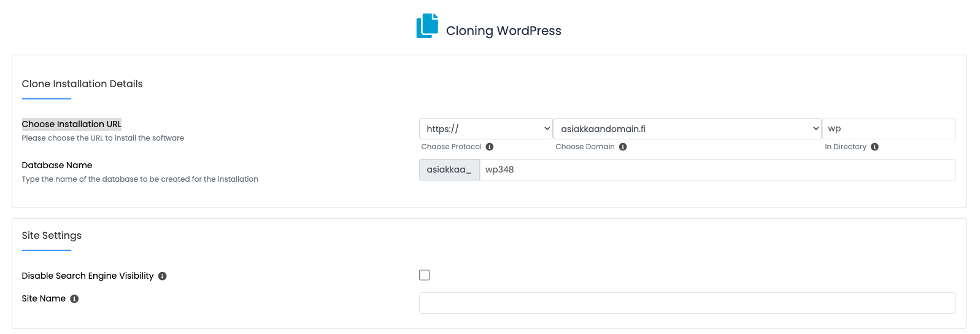Click the In Directory caption text
This screenshot has height=334, width=980.
pyautogui.click(x=846, y=147)
